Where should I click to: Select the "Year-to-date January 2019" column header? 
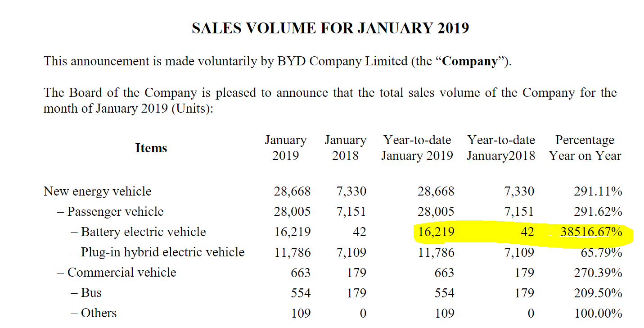coord(417,148)
